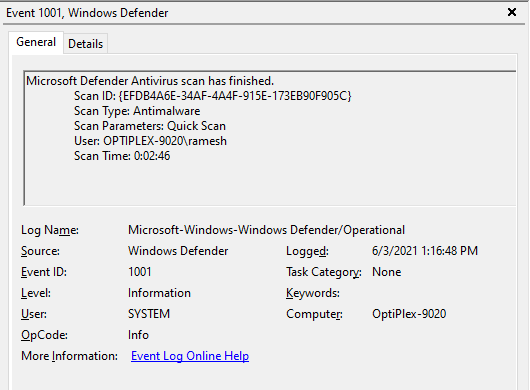Image resolution: width=530 pixels, height=390 pixels.
Task: Click the Computer value 'OptiPlex-9020'
Action: click(409, 314)
